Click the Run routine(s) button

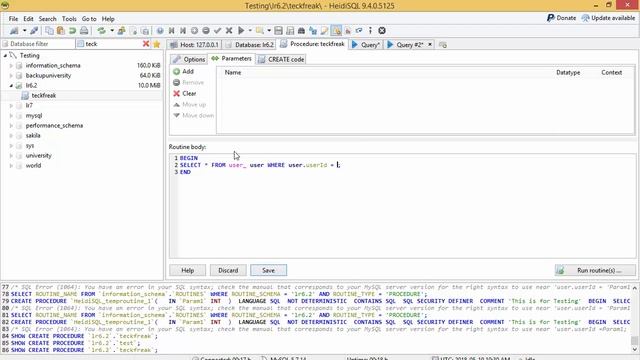(595, 270)
